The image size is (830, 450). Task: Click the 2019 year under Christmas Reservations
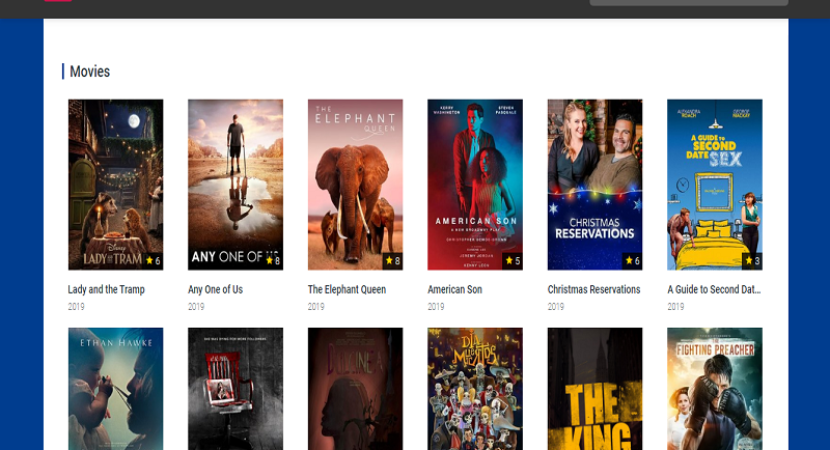coord(555,307)
